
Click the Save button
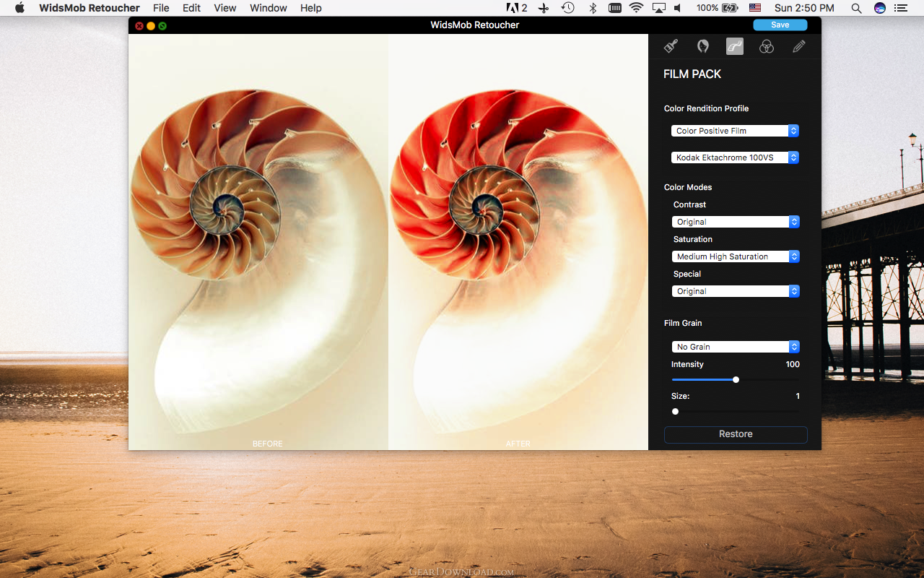point(780,25)
